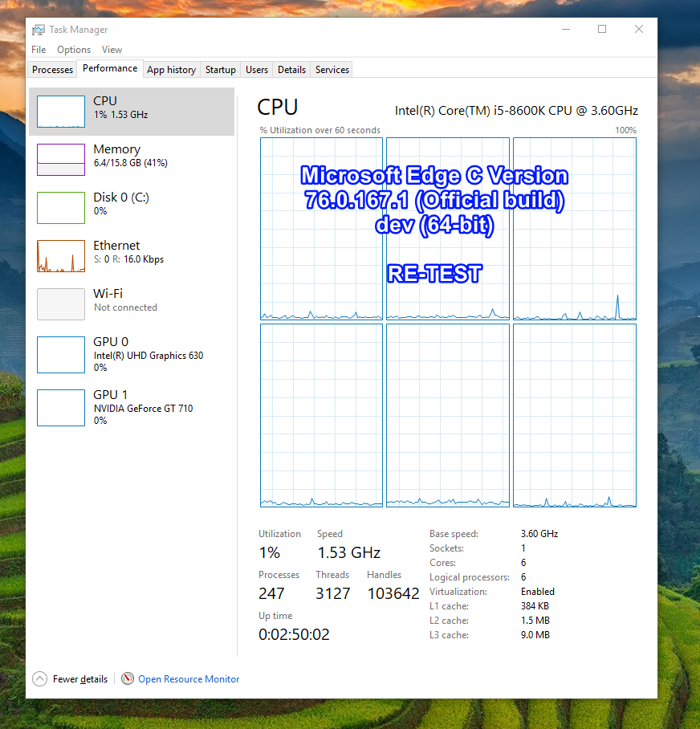Click the Task Manager title bar icon
The image size is (700, 729).
pyautogui.click(x=38, y=30)
